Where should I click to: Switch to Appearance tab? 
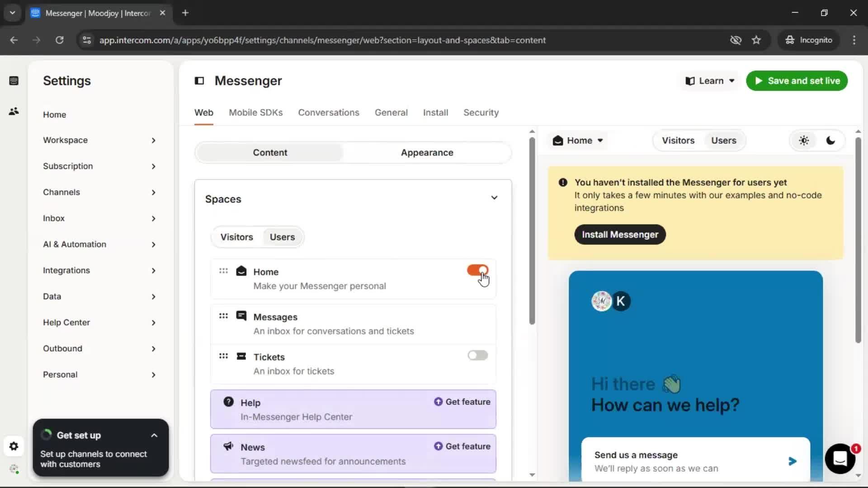point(427,153)
